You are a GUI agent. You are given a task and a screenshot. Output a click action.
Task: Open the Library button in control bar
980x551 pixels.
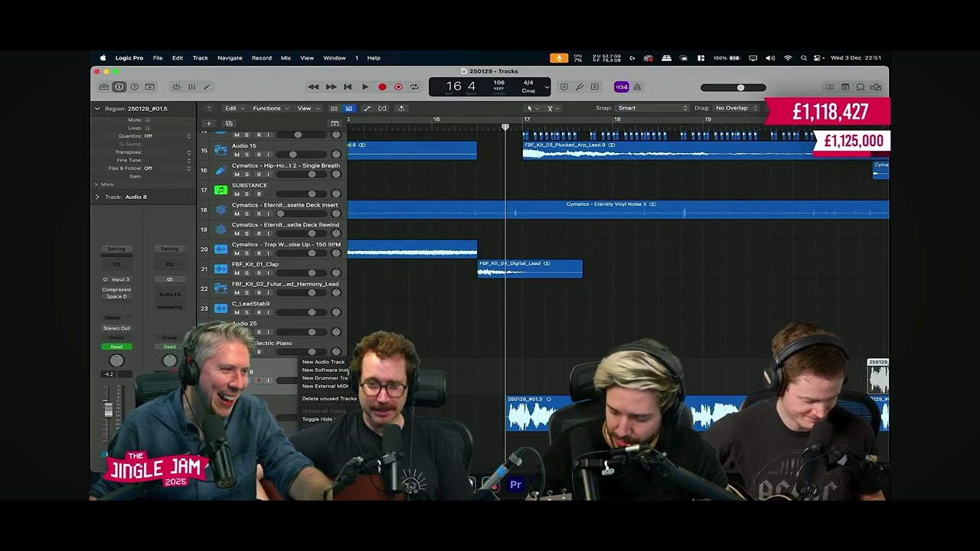(104, 87)
